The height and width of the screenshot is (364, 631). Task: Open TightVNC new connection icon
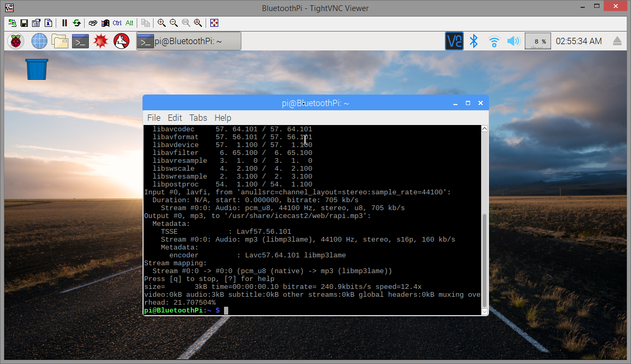[12, 23]
